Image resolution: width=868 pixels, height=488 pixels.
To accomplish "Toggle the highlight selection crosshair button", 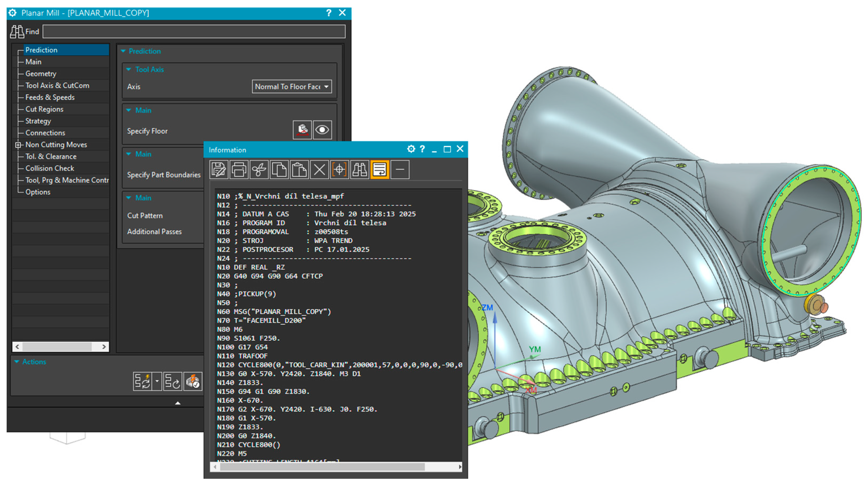I will point(339,169).
